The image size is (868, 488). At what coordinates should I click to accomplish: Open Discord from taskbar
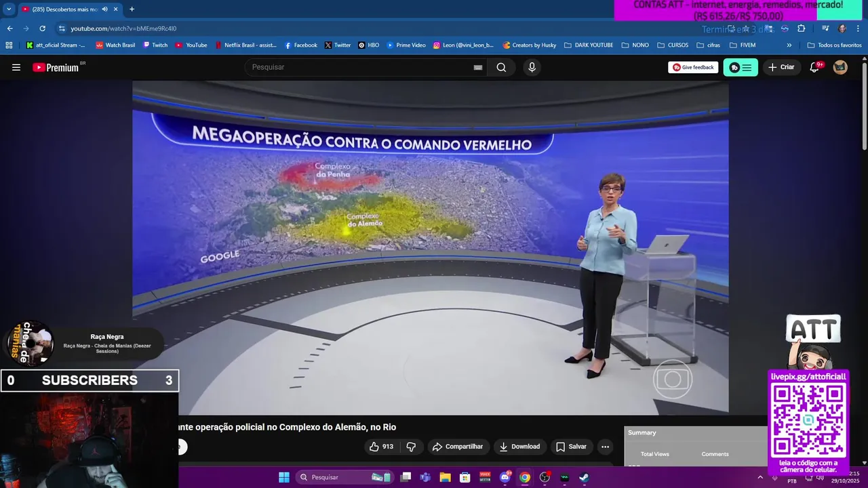[x=505, y=477]
